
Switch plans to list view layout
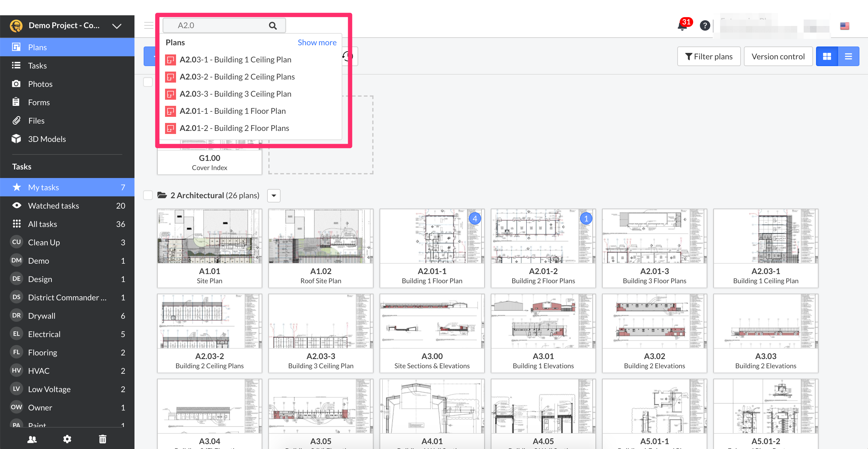(x=848, y=56)
